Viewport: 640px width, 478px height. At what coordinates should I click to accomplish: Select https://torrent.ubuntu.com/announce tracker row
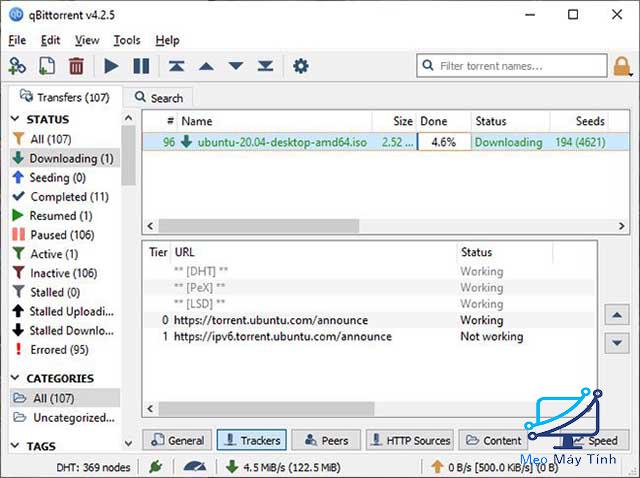coord(370,320)
